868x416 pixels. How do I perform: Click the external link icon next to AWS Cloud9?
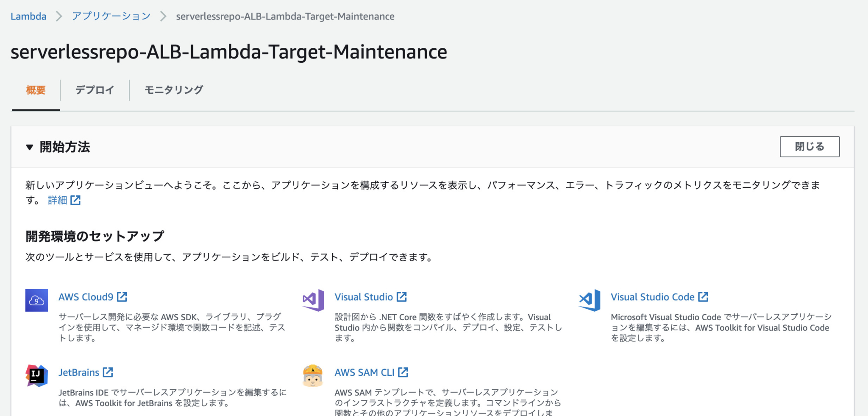coord(122,296)
